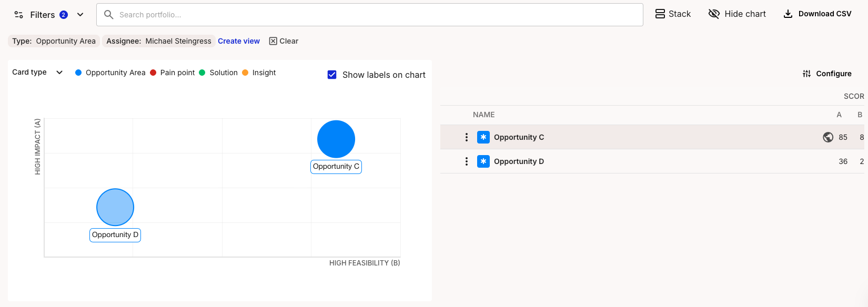Open the three-dot menu for Opportunity C
This screenshot has width=868, height=307.
[467, 137]
